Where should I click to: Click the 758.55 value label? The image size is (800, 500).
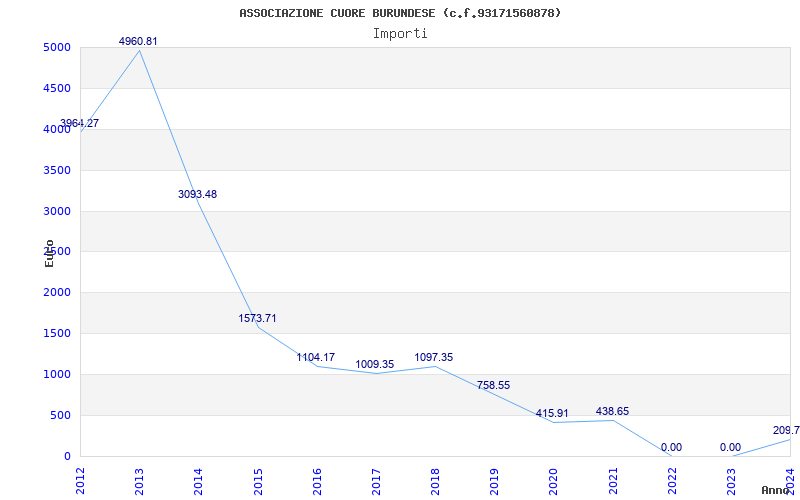tap(493, 385)
